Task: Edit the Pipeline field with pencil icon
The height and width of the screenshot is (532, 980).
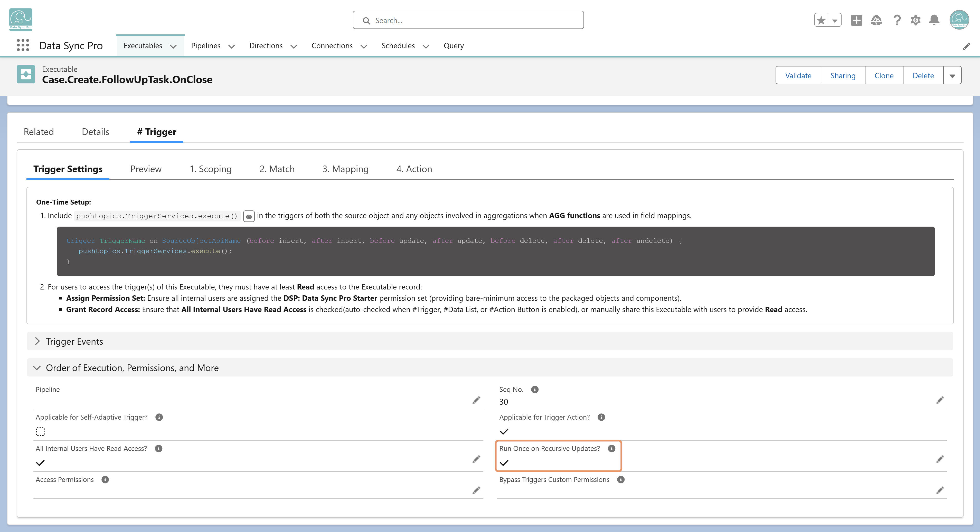Action: [x=476, y=400]
